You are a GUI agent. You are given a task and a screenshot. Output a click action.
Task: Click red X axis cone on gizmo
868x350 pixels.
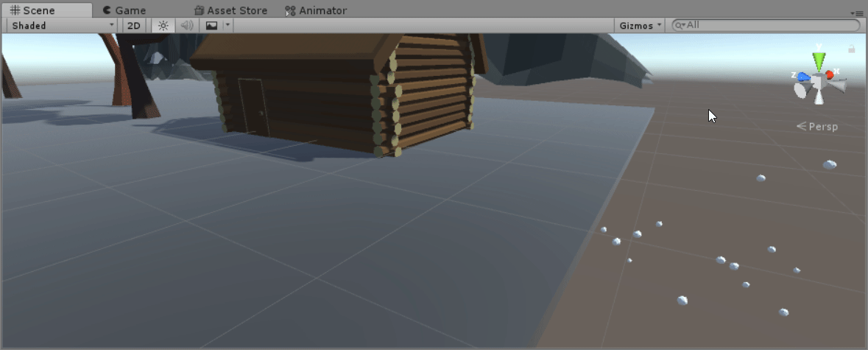click(829, 74)
